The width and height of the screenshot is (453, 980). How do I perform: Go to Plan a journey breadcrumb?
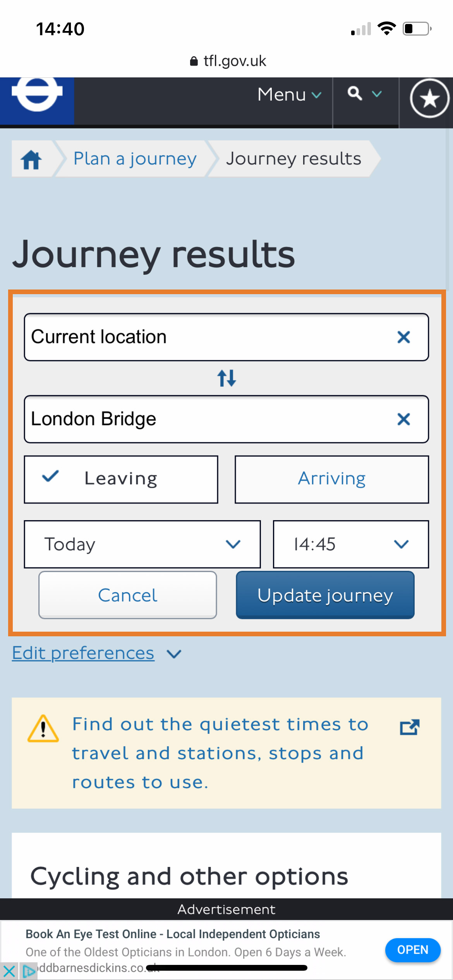coord(135,159)
